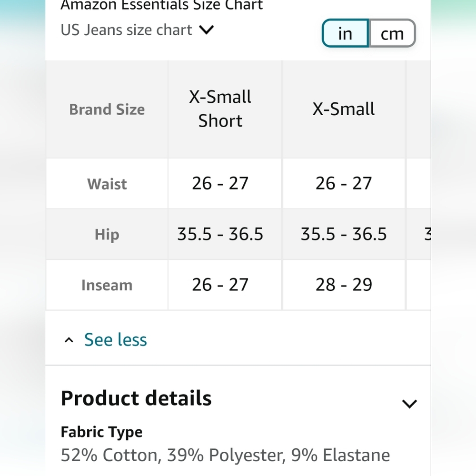Click the Waist row label
The image size is (476, 476).
107,184
